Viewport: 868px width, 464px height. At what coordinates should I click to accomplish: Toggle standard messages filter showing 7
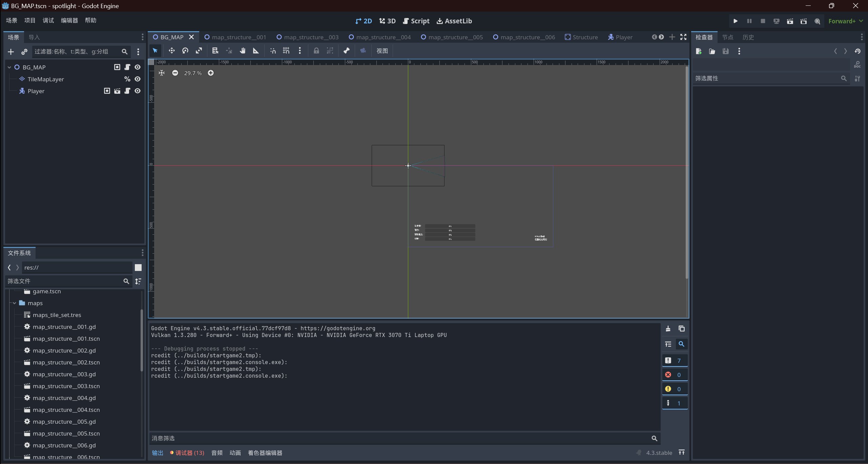click(x=675, y=361)
